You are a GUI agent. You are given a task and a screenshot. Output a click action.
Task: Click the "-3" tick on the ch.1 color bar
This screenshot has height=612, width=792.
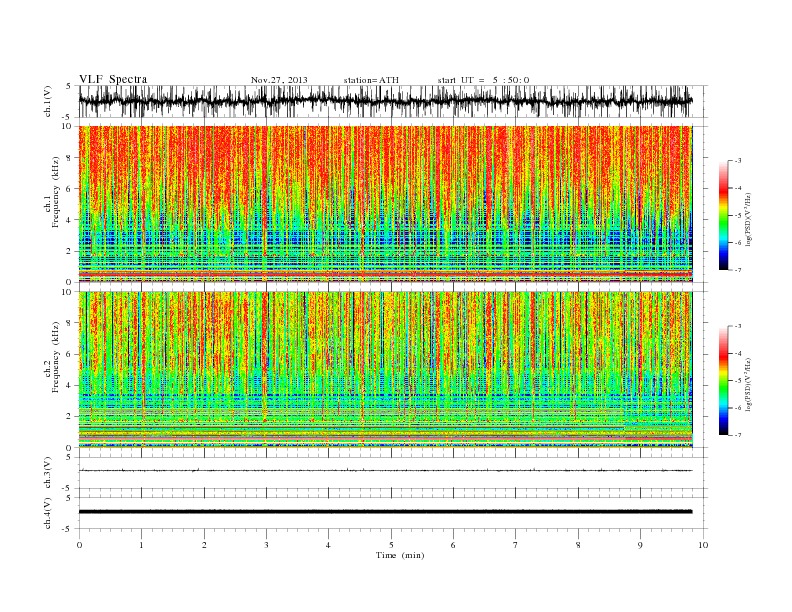tap(738, 161)
